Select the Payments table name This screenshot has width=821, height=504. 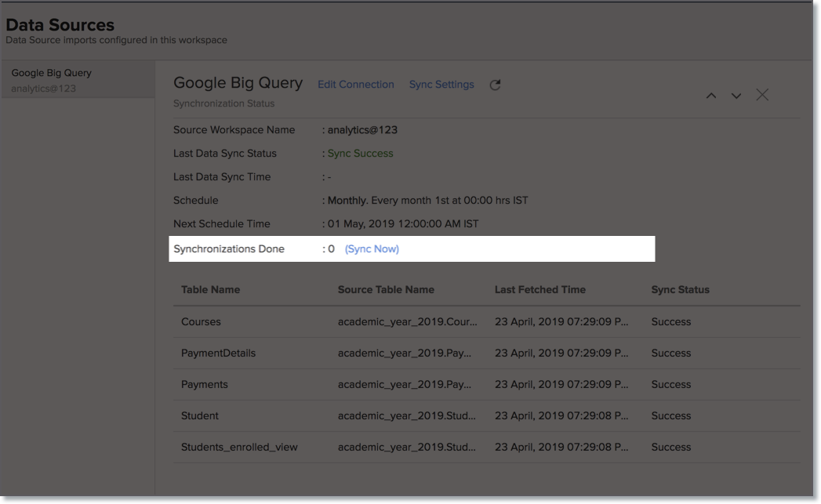tap(204, 385)
